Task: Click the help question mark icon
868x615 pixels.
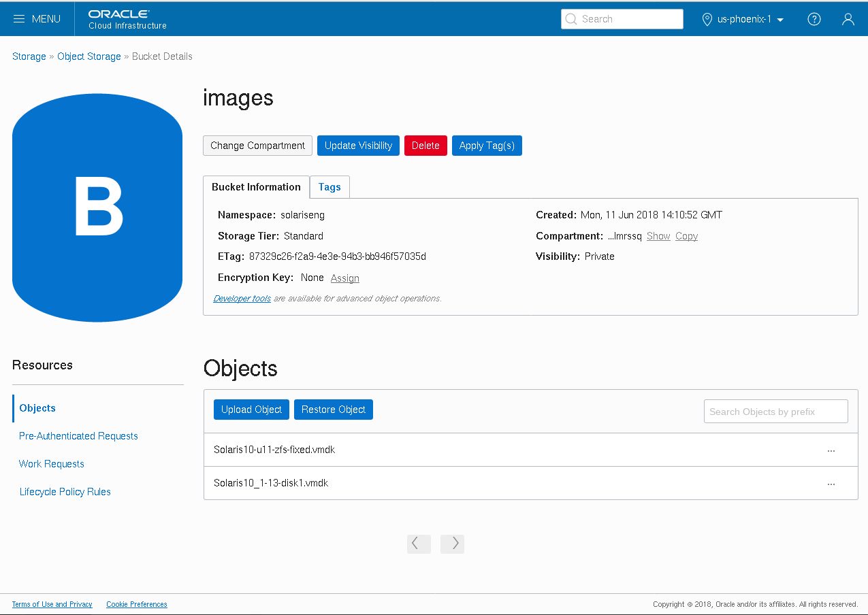Action: pos(814,19)
